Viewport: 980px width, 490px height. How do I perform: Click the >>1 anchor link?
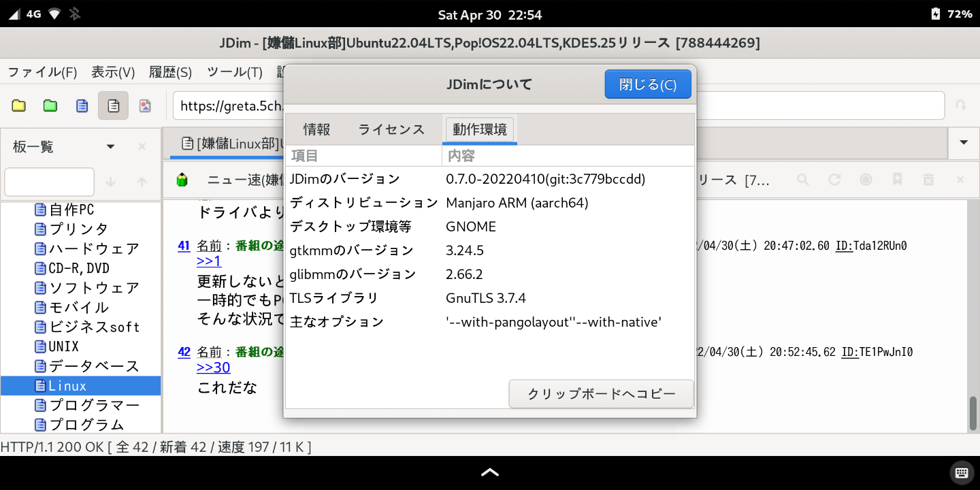click(209, 261)
